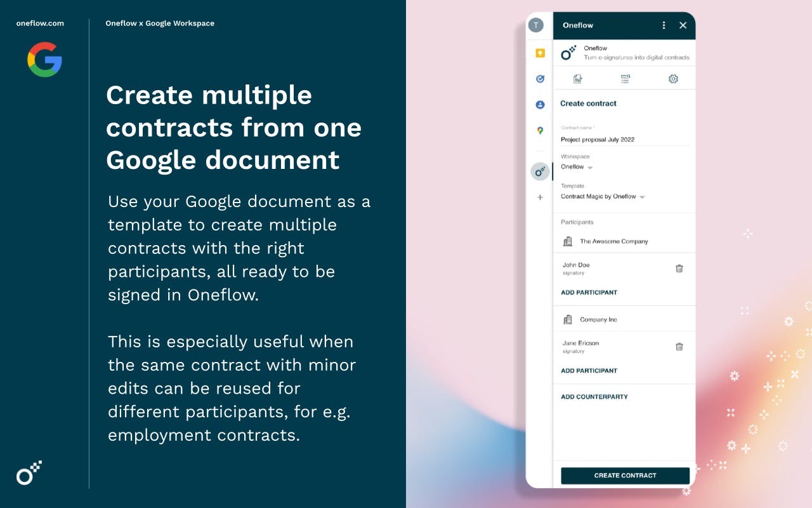Click the Oneflow logo in the bottom-left corner
The image size is (812, 508).
[29, 472]
